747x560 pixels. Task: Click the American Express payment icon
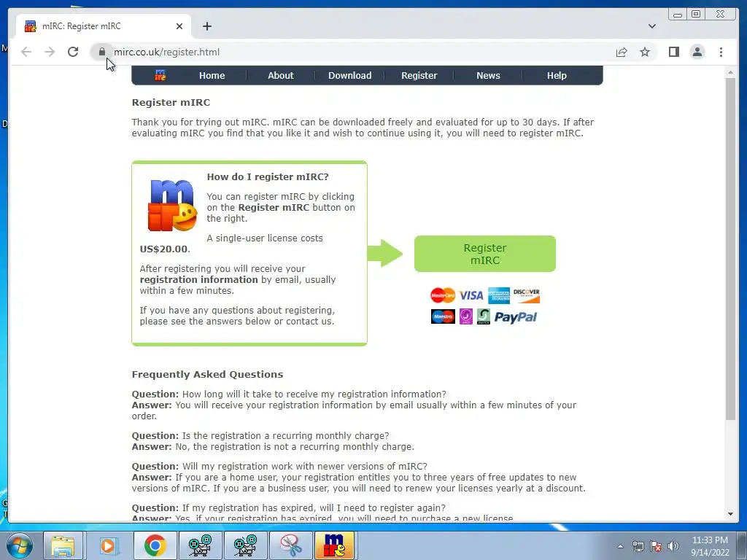pyautogui.click(x=499, y=295)
